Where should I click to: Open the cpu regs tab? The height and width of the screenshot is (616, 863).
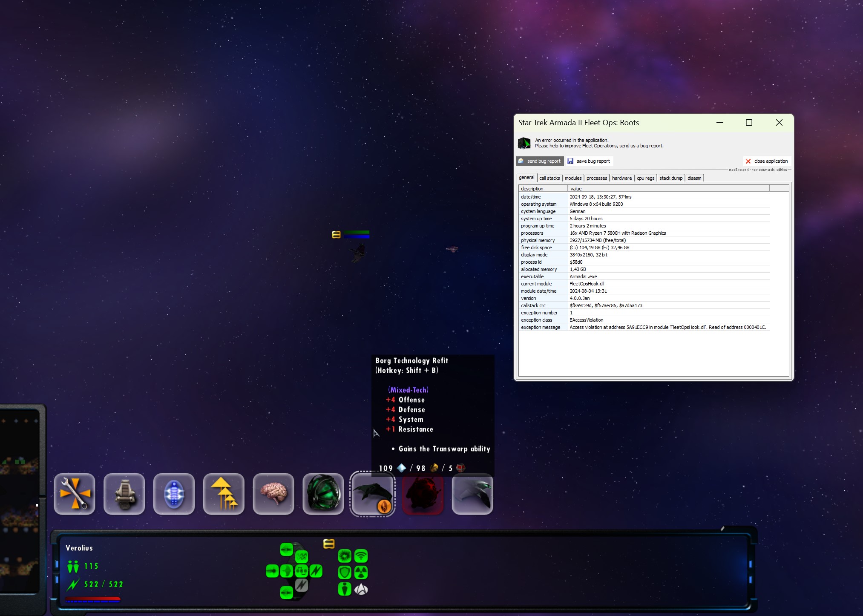pos(645,178)
